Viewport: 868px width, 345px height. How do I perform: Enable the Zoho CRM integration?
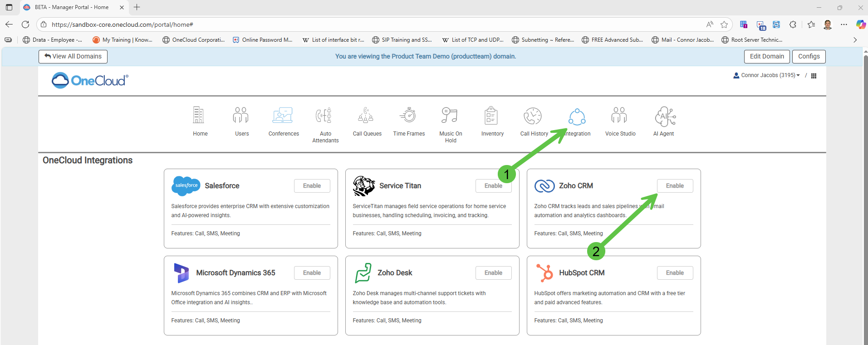point(675,186)
